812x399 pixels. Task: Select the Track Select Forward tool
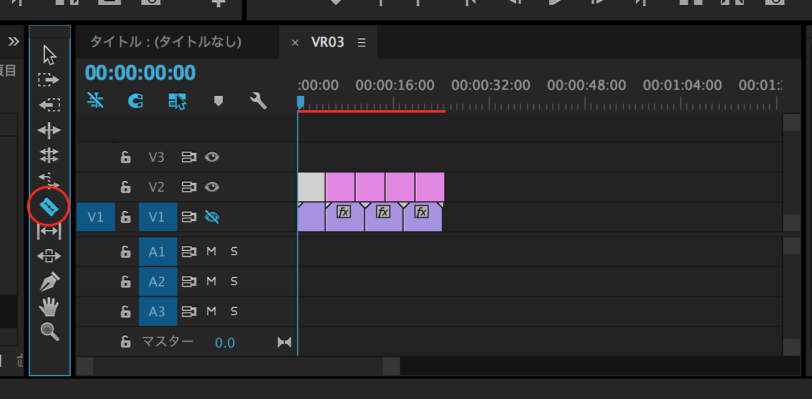(x=49, y=80)
